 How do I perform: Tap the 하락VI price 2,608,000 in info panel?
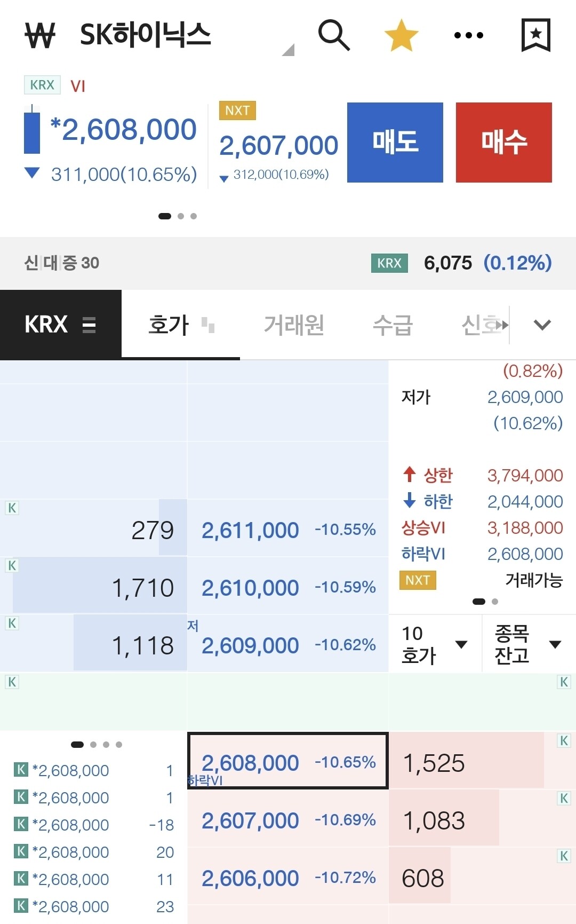click(x=525, y=554)
